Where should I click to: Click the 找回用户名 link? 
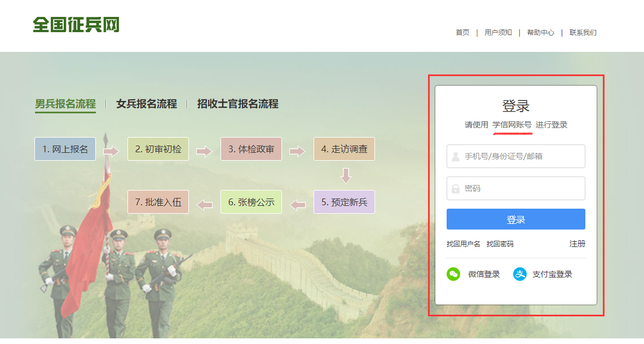(463, 244)
